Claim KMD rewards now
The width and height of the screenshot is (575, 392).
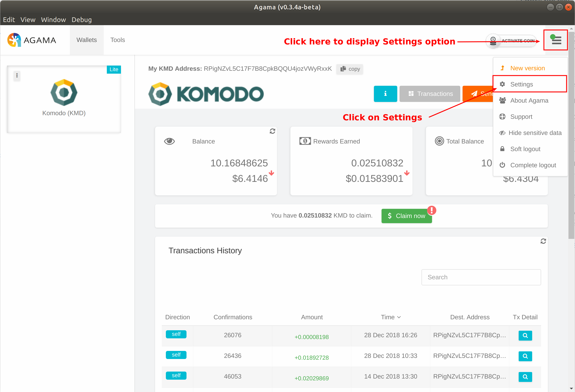click(x=406, y=216)
